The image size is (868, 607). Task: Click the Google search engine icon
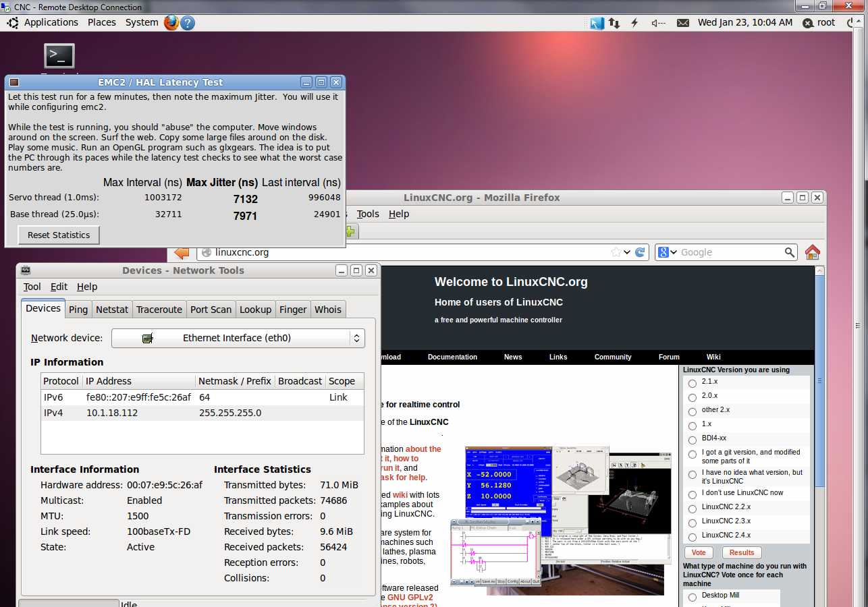tap(663, 252)
